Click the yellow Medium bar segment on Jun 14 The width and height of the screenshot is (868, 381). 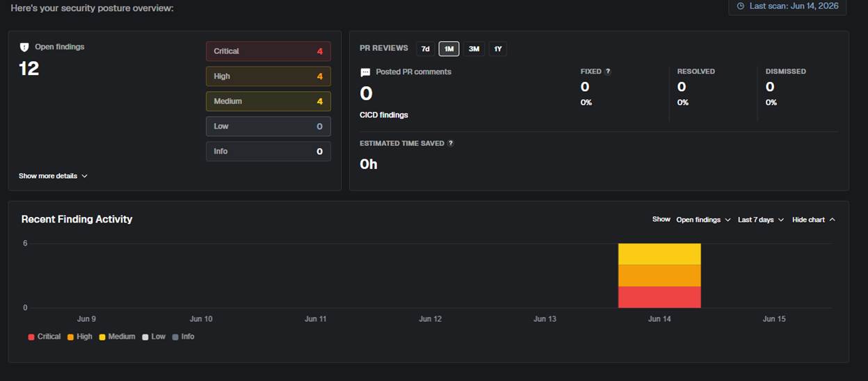point(659,254)
